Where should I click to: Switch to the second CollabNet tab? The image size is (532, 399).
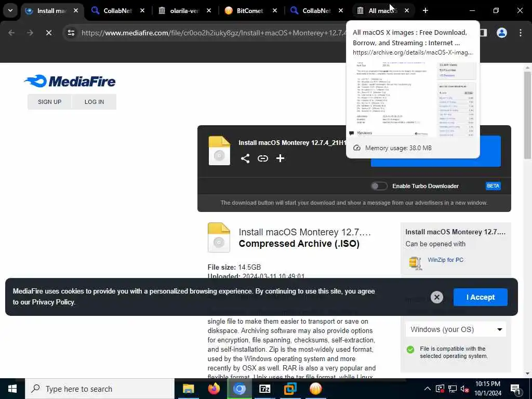[316, 11]
